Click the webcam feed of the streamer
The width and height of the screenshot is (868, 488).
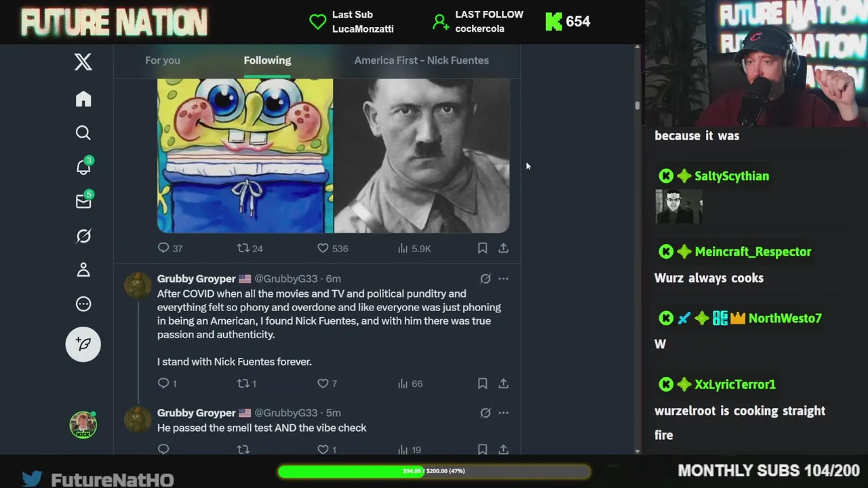click(756, 64)
